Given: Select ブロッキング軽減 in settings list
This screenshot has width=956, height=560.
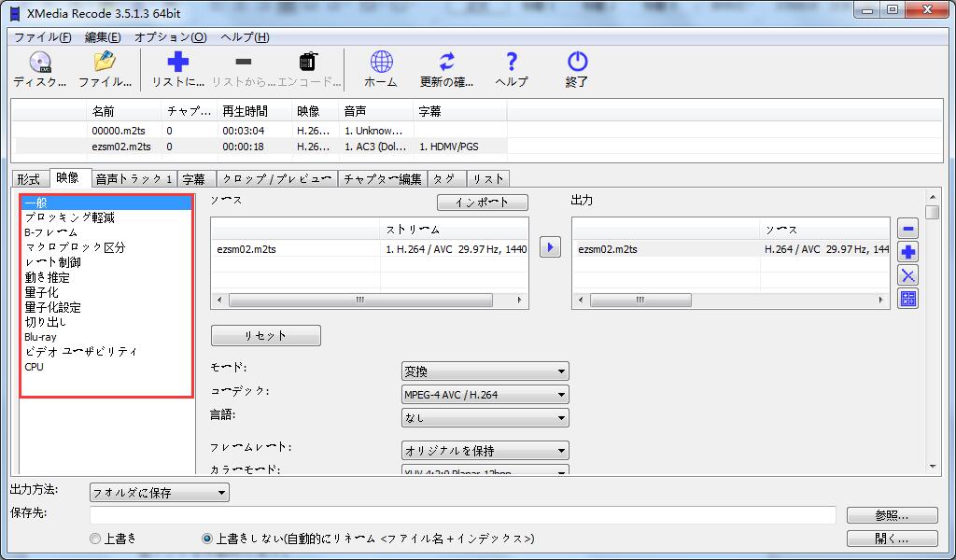Looking at the screenshot, I should [106, 217].
